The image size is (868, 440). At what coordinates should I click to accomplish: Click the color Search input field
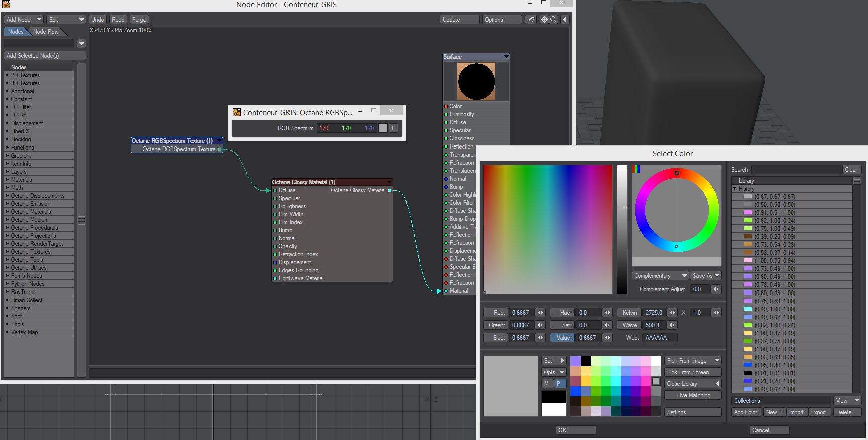click(x=796, y=170)
